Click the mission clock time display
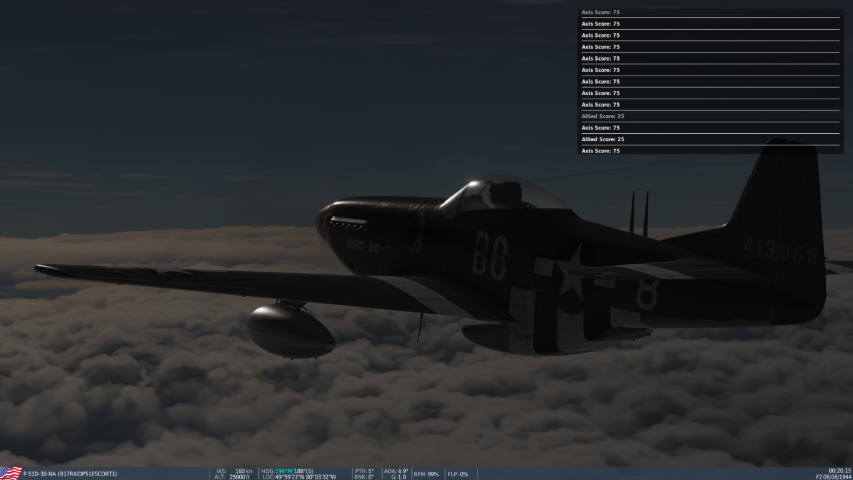This screenshot has width=853, height=480. click(x=839, y=470)
